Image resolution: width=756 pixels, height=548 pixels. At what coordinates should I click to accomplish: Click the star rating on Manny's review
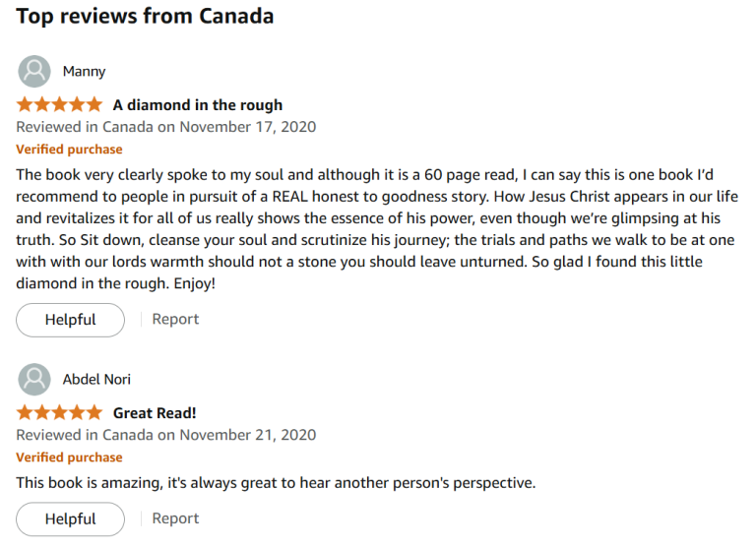click(x=59, y=104)
